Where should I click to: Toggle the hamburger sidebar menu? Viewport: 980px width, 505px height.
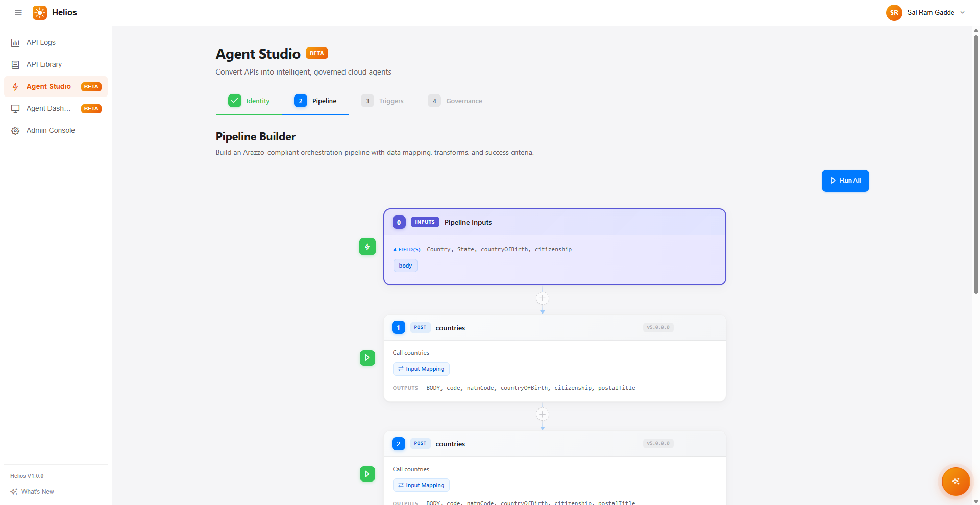(18, 13)
